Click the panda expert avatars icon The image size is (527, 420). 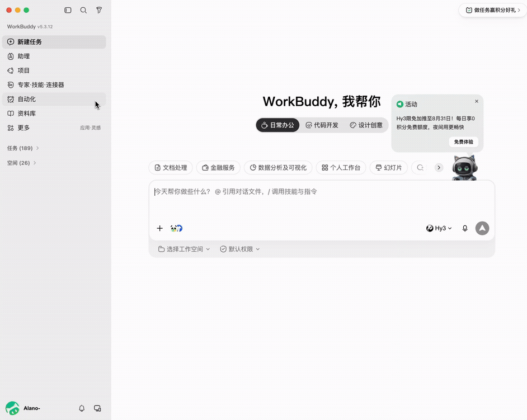[176, 229]
